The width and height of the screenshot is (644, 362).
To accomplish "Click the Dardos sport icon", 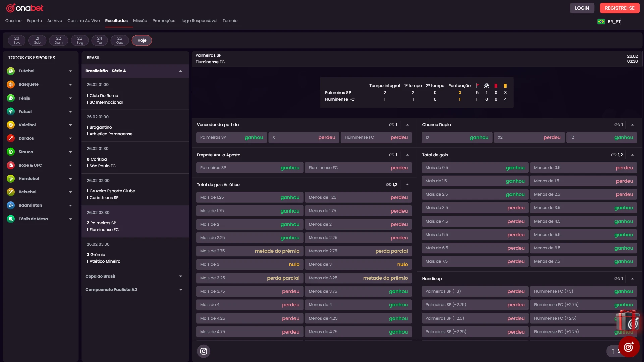I will tap(11, 138).
